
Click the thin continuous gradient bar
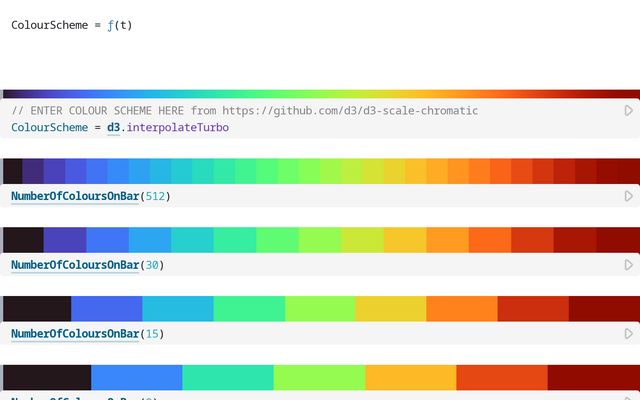pyautogui.click(x=320, y=94)
